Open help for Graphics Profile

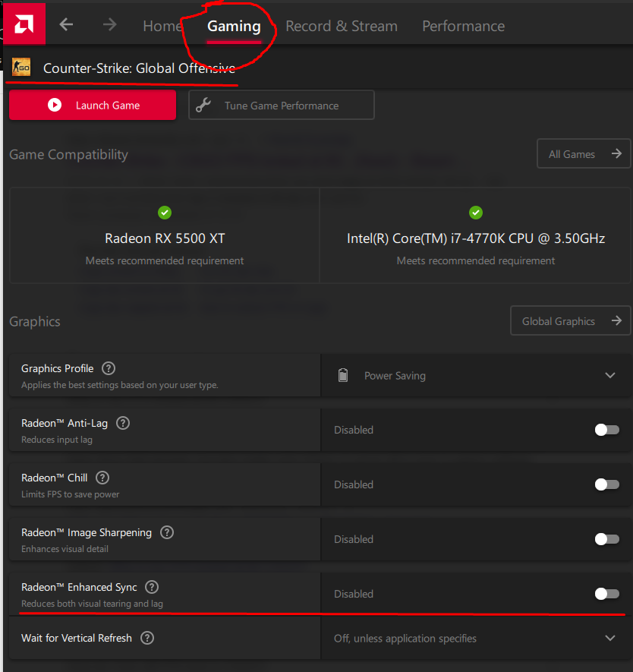tap(109, 368)
